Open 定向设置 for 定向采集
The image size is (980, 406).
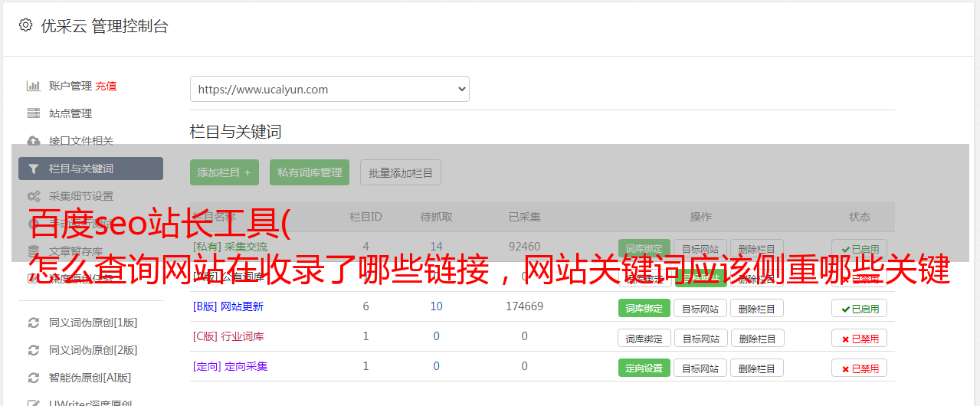[x=644, y=368]
